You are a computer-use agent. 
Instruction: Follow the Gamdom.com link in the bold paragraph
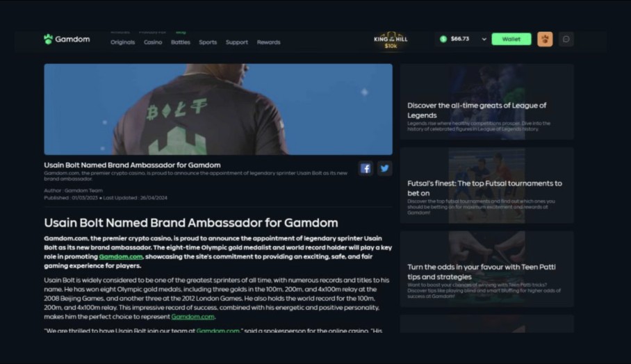click(x=121, y=256)
